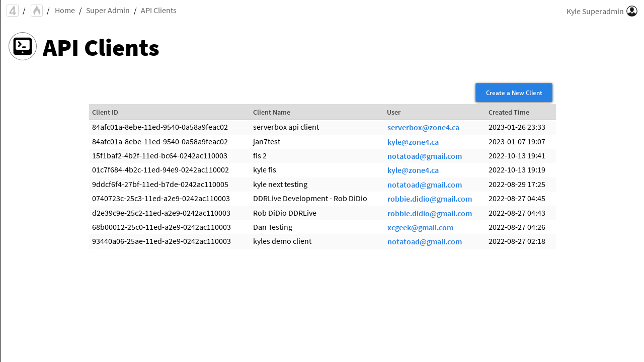This screenshot has width=644, height=362.
Task: Select the kyles demo client row name
Action: point(282,241)
